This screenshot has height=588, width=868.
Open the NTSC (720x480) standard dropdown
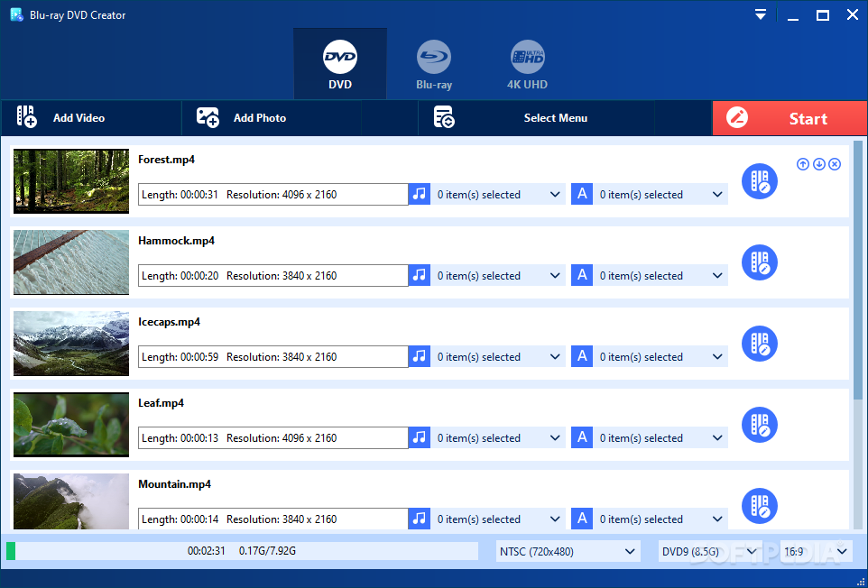tap(568, 551)
